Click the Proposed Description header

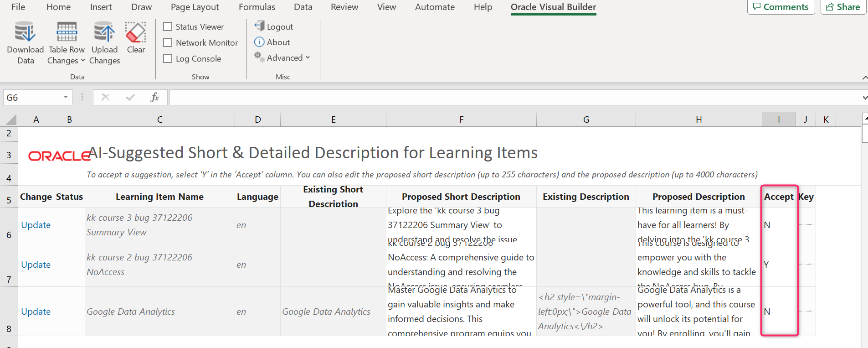699,197
